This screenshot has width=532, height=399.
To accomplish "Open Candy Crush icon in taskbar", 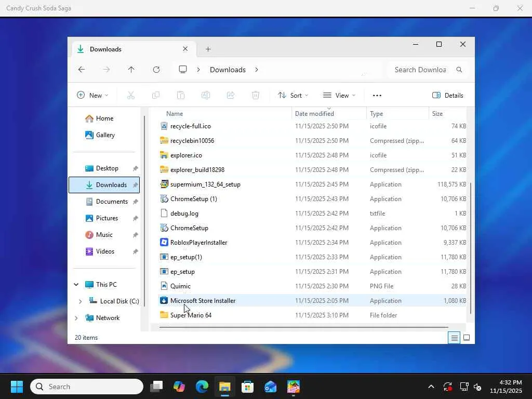I will click(x=294, y=387).
